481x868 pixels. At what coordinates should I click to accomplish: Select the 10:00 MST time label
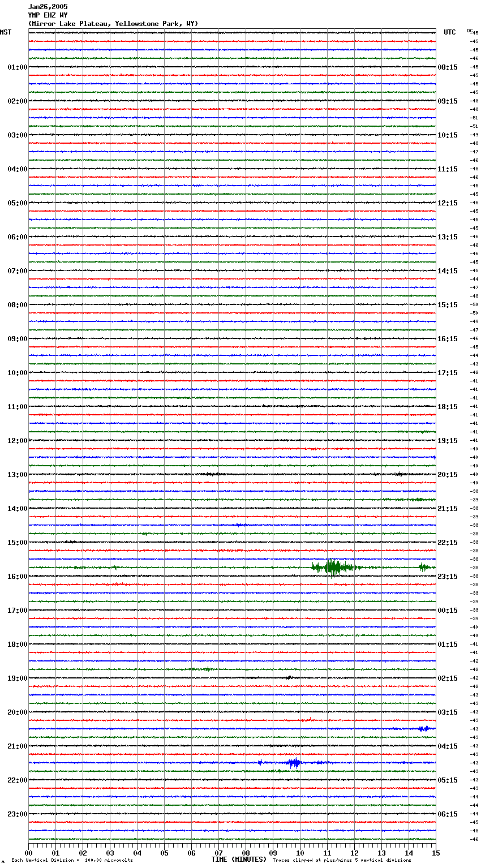coord(18,373)
